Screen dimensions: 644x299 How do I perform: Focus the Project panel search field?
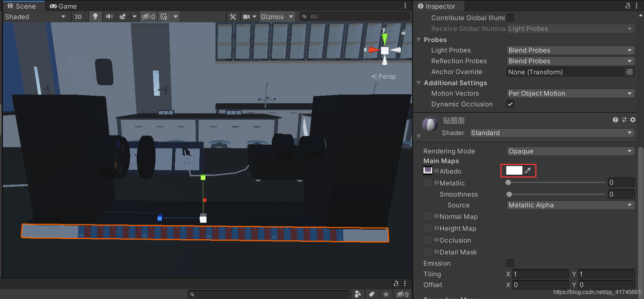click(269, 294)
